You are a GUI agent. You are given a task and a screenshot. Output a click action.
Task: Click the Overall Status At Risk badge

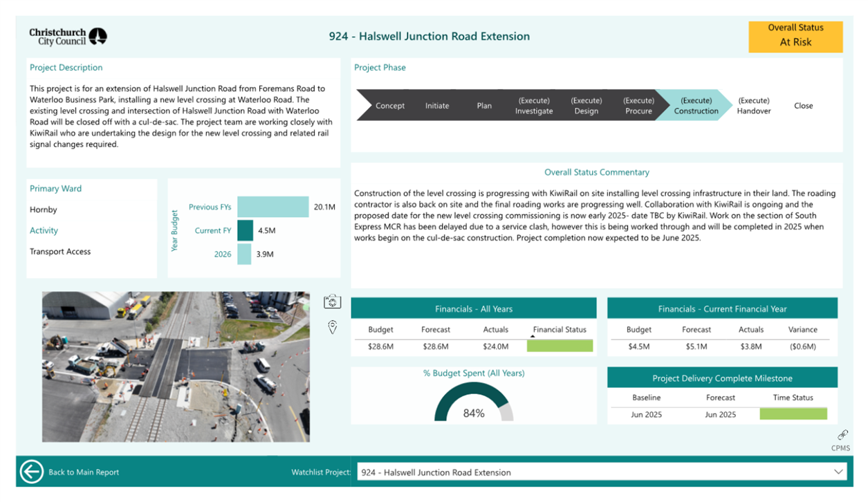click(x=795, y=37)
